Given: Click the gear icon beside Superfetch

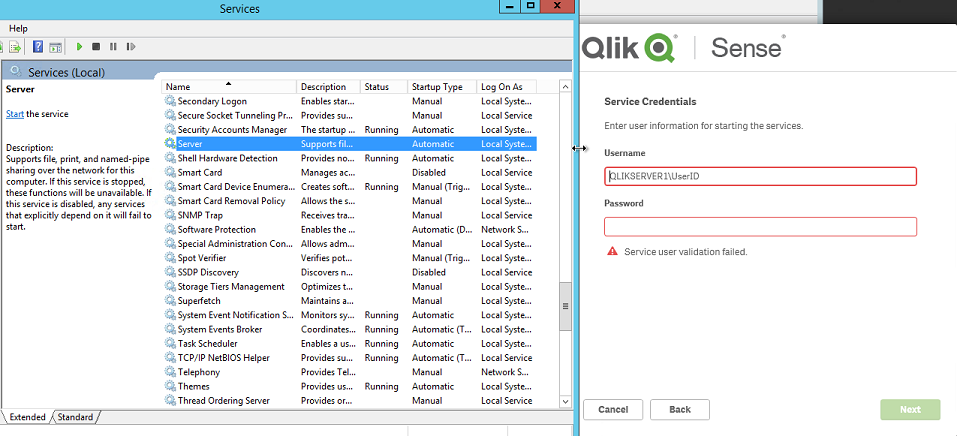Looking at the screenshot, I should pyautogui.click(x=170, y=301).
